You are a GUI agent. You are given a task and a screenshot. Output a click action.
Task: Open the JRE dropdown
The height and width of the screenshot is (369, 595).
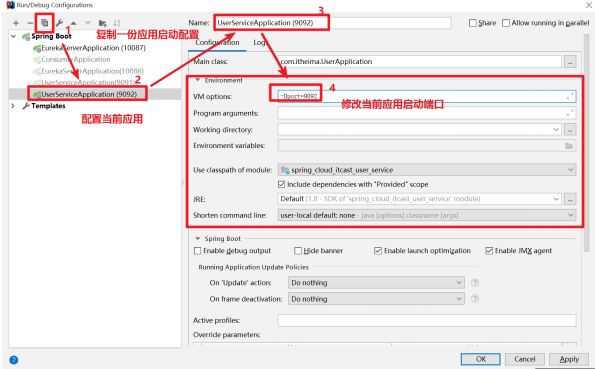tap(556, 199)
